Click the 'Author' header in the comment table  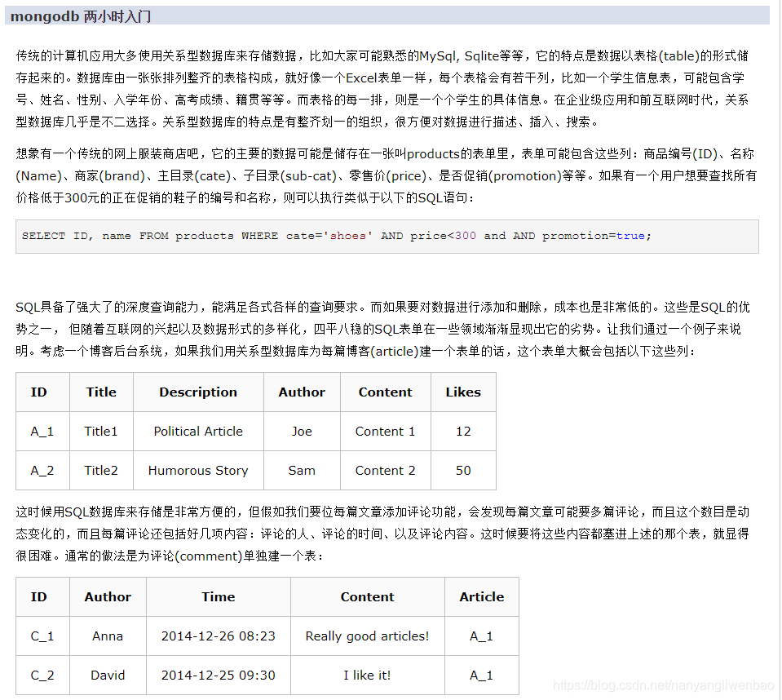coord(108,596)
